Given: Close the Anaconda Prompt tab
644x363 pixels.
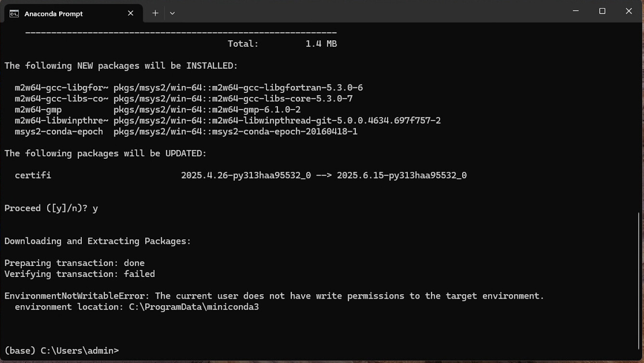Looking at the screenshot, I should tap(130, 13).
